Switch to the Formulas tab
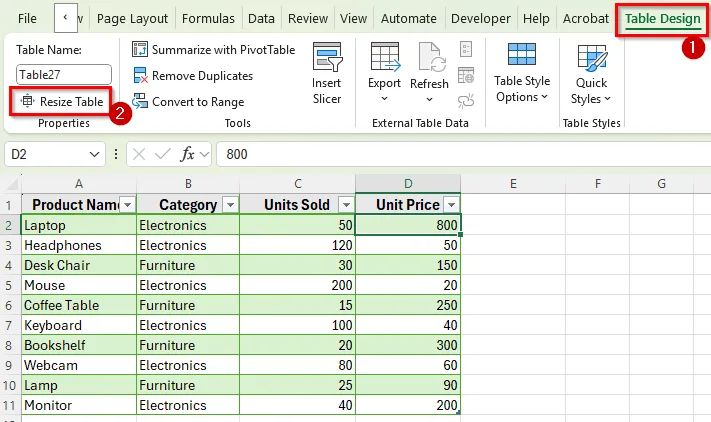 click(208, 19)
